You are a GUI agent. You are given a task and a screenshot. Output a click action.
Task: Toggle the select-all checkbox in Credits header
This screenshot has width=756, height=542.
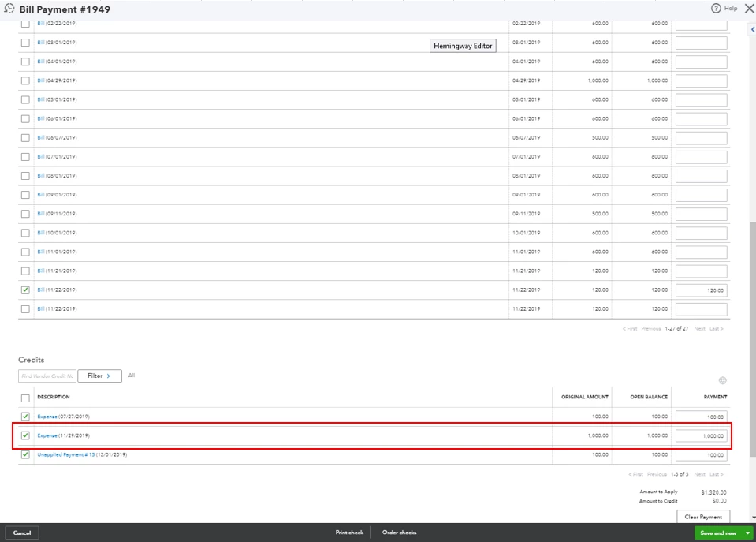pyautogui.click(x=25, y=398)
